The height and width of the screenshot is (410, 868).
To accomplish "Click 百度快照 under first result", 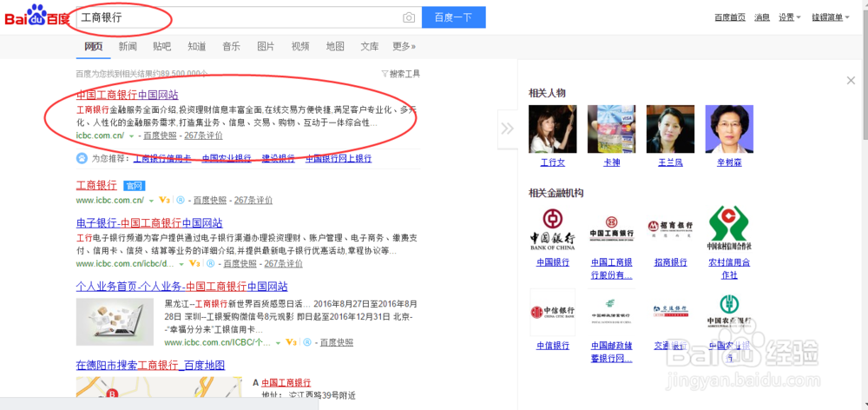I will coord(160,136).
